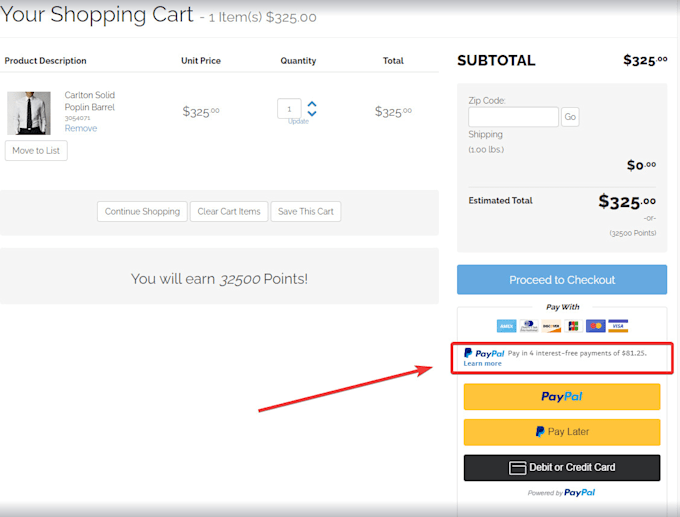Click Continue Shopping

[142, 211]
